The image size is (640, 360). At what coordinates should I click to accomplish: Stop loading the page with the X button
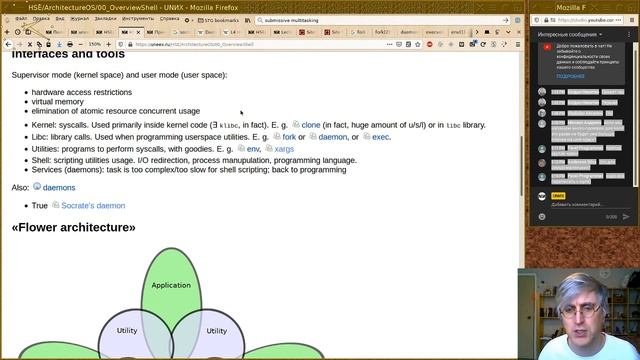click(30, 44)
